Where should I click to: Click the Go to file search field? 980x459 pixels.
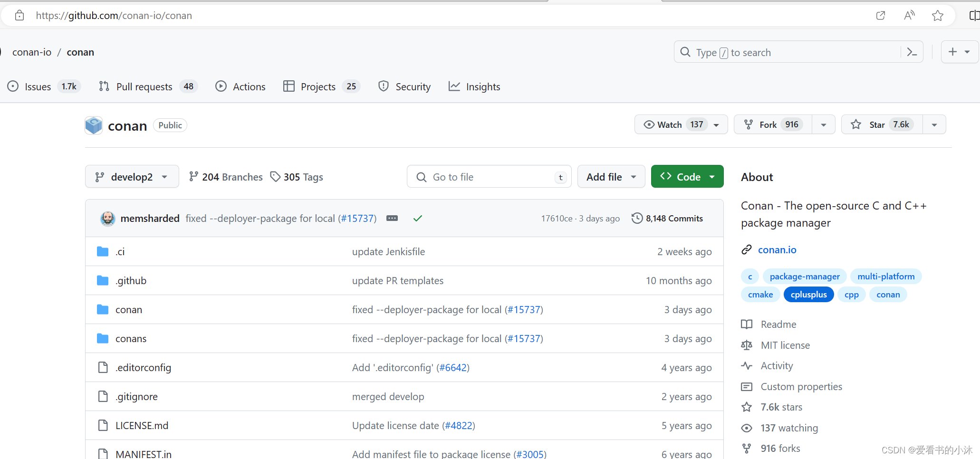(489, 177)
